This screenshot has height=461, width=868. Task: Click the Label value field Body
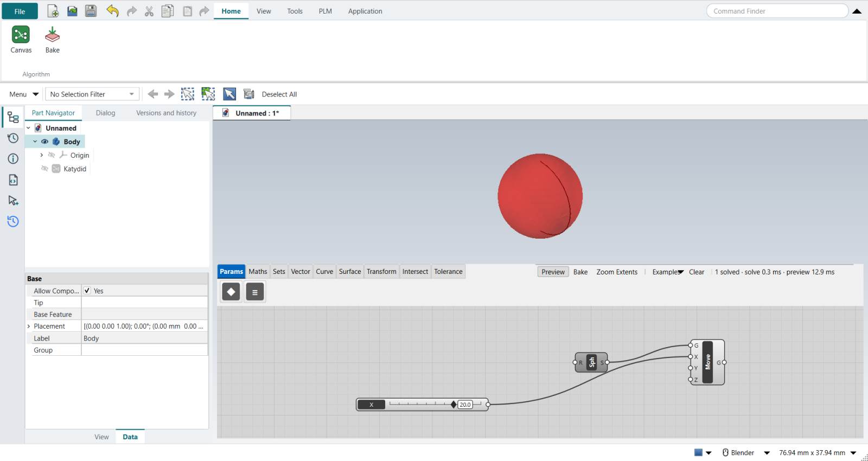[x=144, y=338]
